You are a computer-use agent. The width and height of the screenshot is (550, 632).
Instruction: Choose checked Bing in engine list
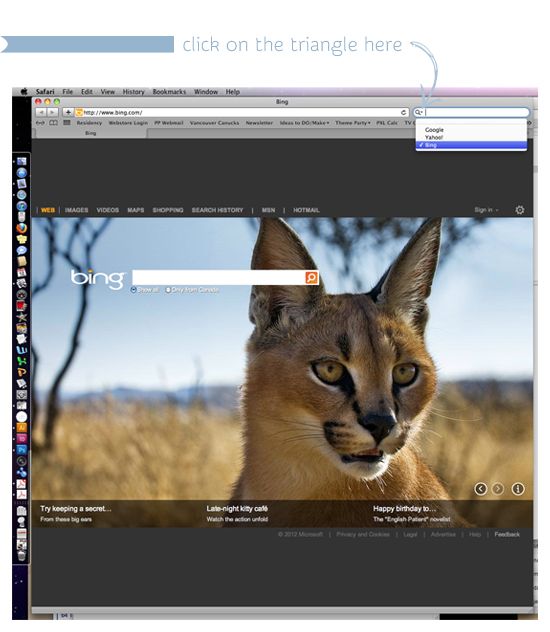point(471,145)
